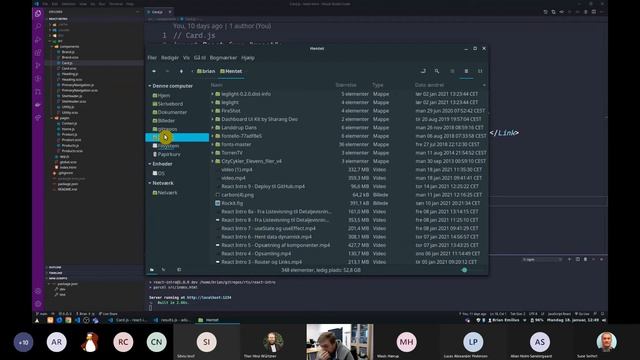Adjust the zoom slider in file manager status bar
This screenshot has width=640, height=360.
[464, 270]
